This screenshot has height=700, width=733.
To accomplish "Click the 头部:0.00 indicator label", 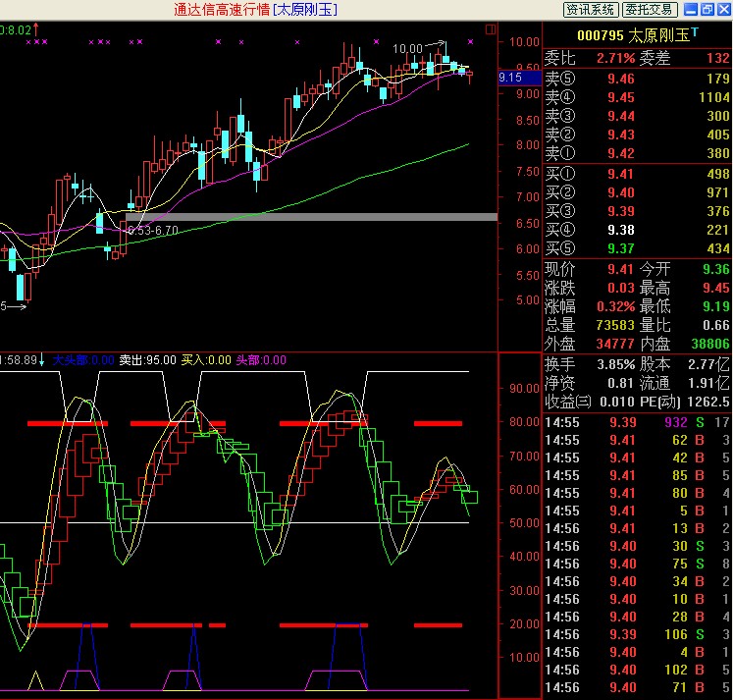I will coord(261,360).
